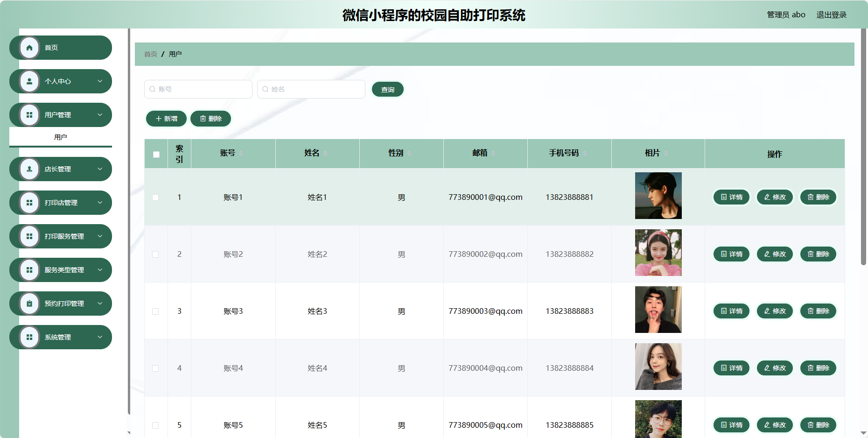
Task: Click 账号3 user photo thumbnail
Action: pyautogui.click(x=658, y=310)
